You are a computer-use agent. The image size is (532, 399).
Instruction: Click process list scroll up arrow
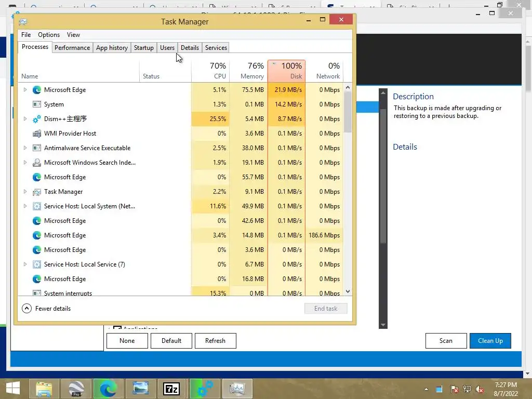pyautogui.click(x=348, y=87)
